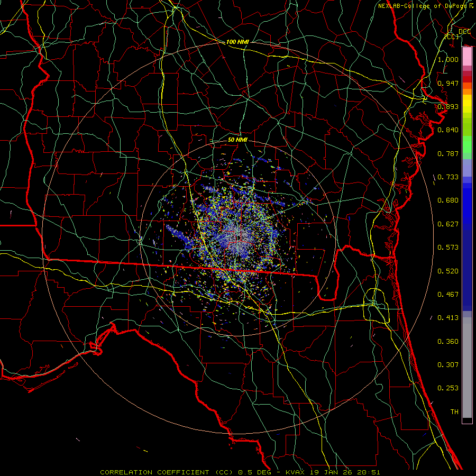This screenshot has height=476, width=476.
Task: Click the 0.360 legend value
Action: (448, 342)
